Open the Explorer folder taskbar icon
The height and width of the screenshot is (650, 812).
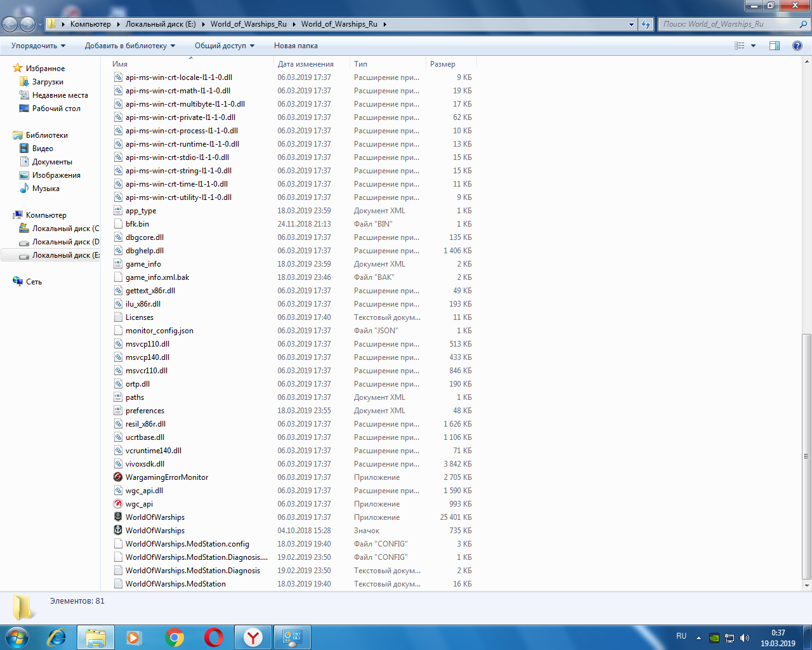(96, 637)
